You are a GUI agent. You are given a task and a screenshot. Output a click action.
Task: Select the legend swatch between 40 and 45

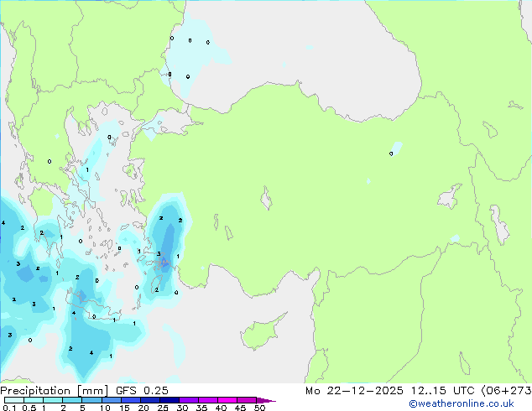[x=229, y=400]
